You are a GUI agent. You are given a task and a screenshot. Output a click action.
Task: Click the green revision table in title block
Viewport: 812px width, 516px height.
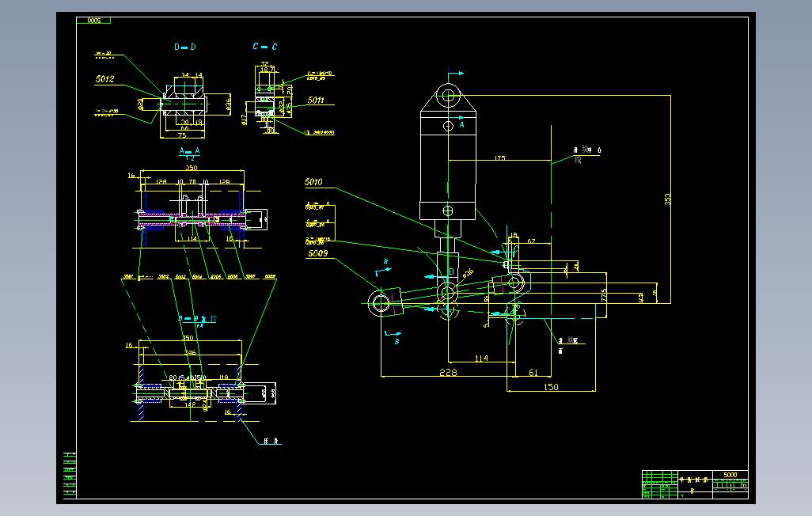(x=660, y=485)
